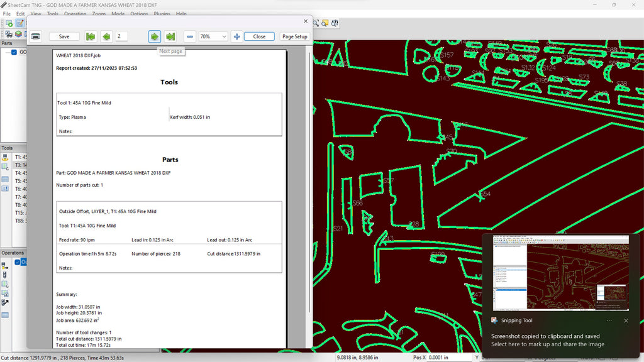Image resolution: width=644 pixels, height=362 pixels.
Task: Go to next page of report
Action: pyautogui.click(x=155, y=36)
